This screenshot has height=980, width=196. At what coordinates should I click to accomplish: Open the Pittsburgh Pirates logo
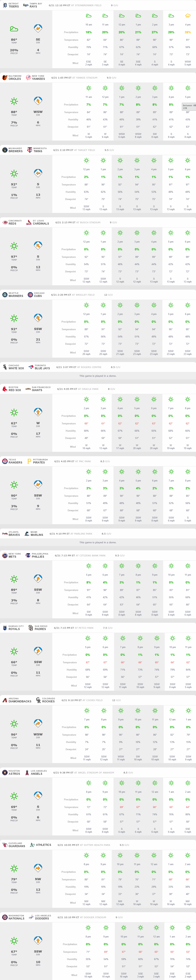click(29, 461)
